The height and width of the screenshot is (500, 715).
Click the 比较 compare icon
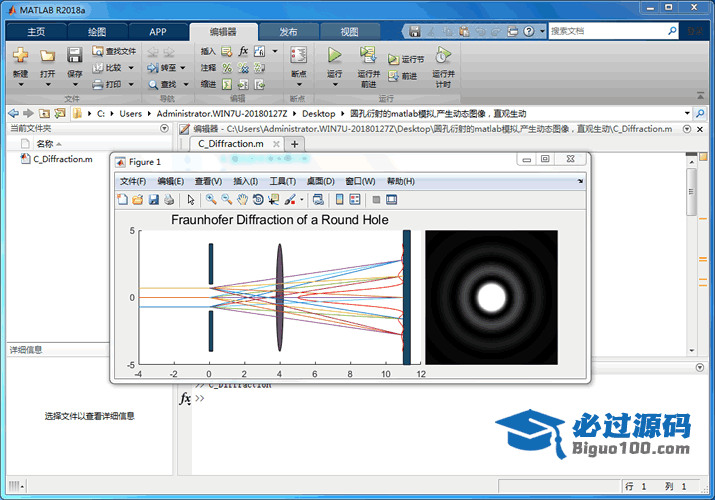pyautogui.click(x=98, y=68)
